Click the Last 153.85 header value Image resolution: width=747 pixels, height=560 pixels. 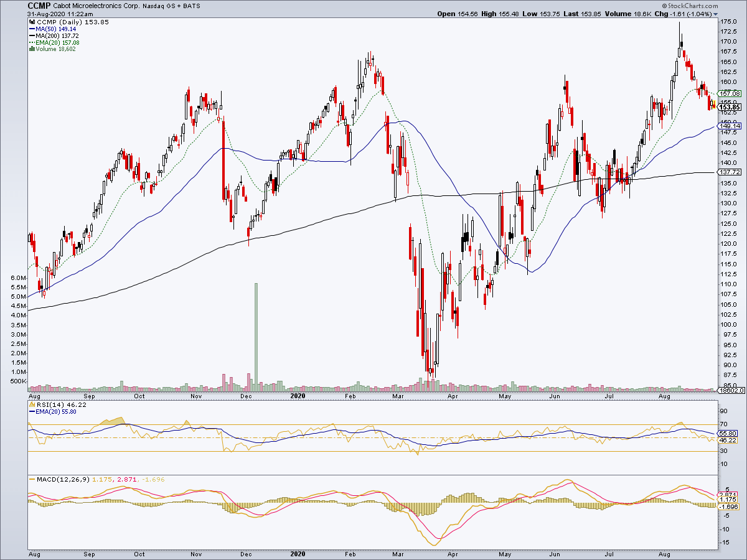[592, 14]
